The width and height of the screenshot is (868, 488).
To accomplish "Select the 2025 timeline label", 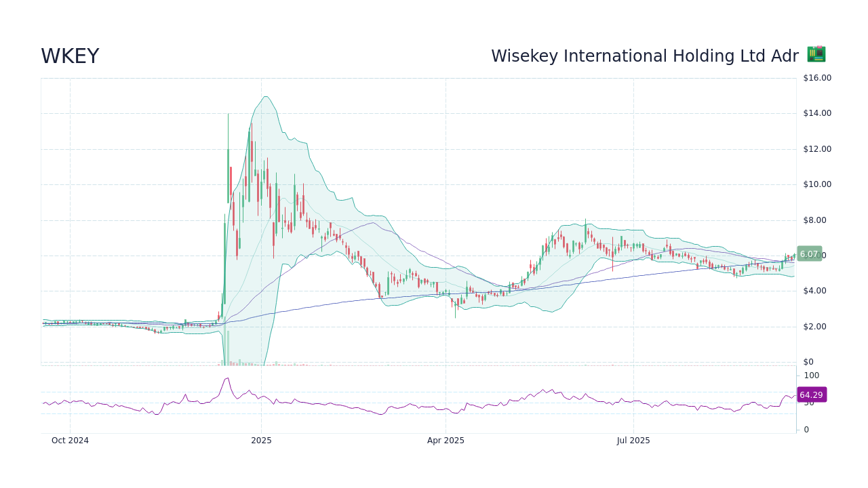I will click(260, 441).
